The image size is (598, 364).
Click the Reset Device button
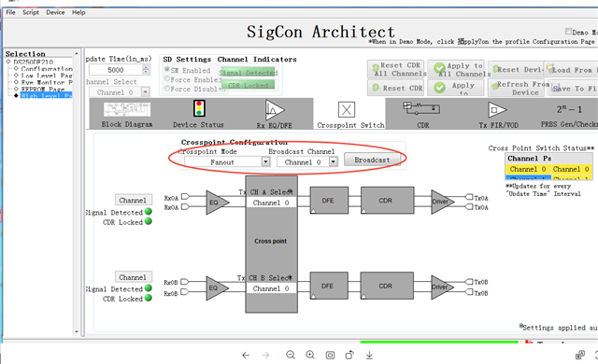pyautogui.click(x=515, y=69)
